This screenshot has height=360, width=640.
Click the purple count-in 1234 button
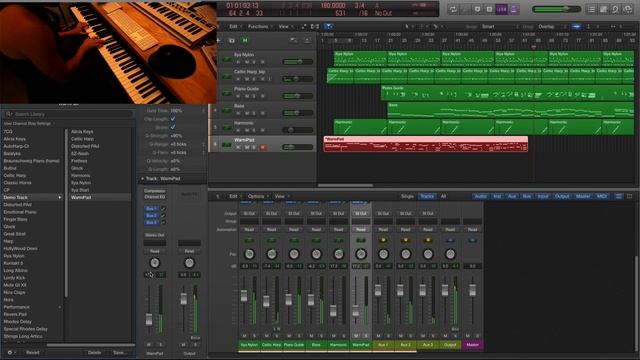[x=502, y=9]
